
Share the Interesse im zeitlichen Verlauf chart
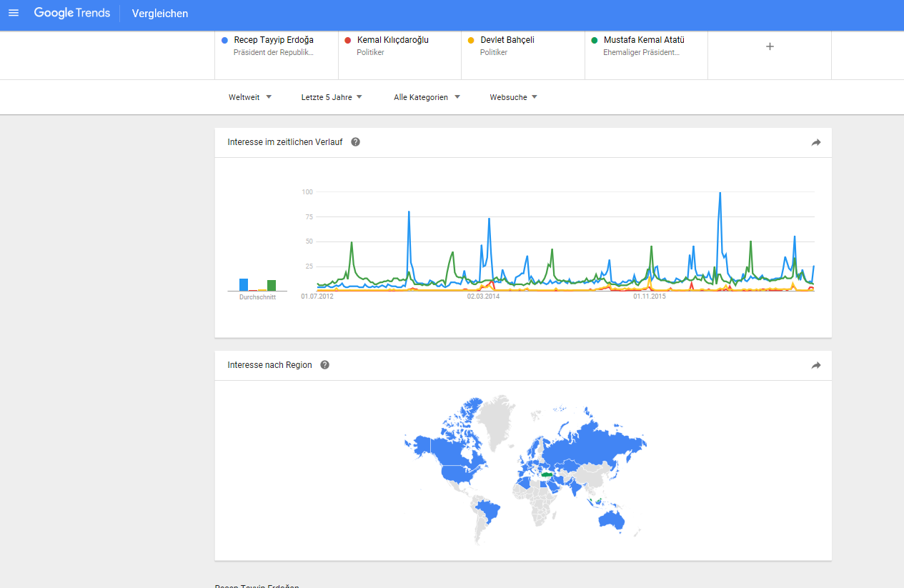816,142
